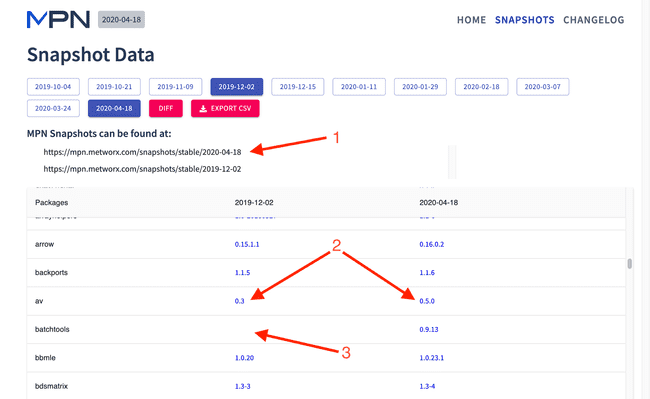Open batchtools version 0.9.13 link

(x=429, y=329)
